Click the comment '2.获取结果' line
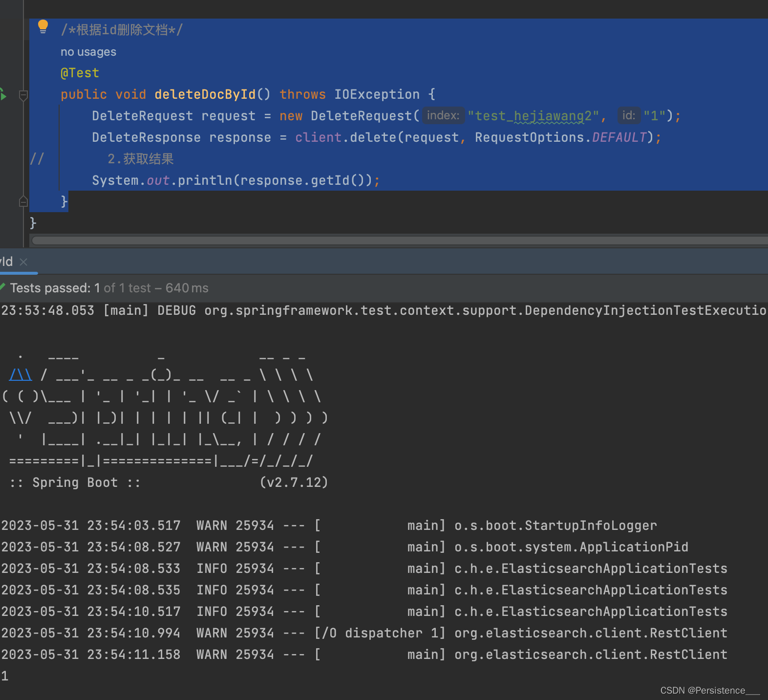Image resolution: width=768 pixels, height=700 pixels. (x=141, y=159)
